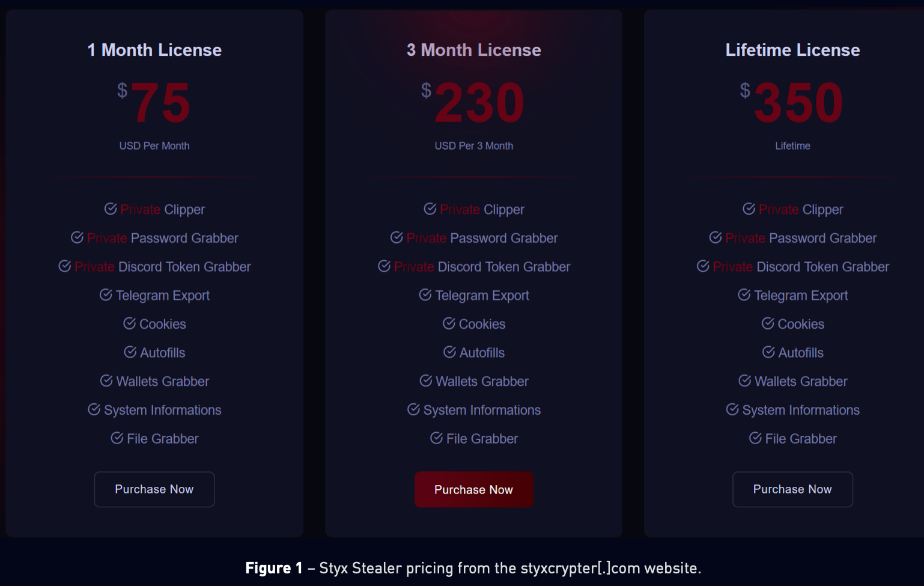Click the '1 Month License' heading

coord(154,50)
